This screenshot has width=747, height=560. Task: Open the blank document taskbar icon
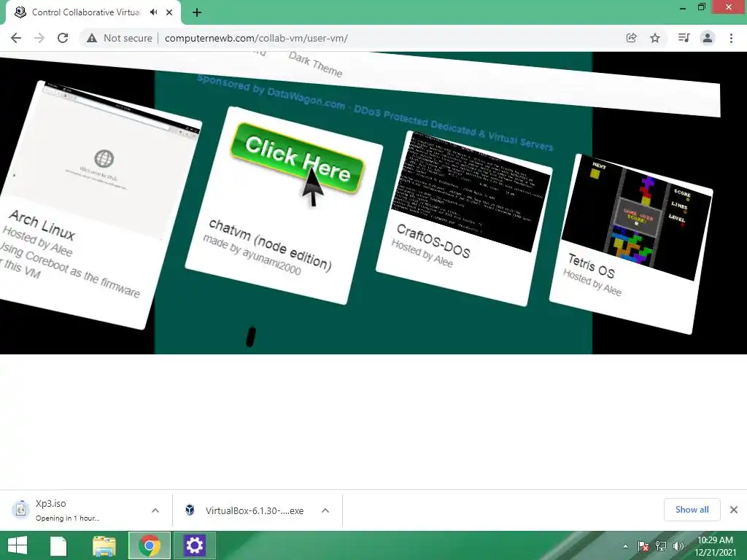coord(58,545)
